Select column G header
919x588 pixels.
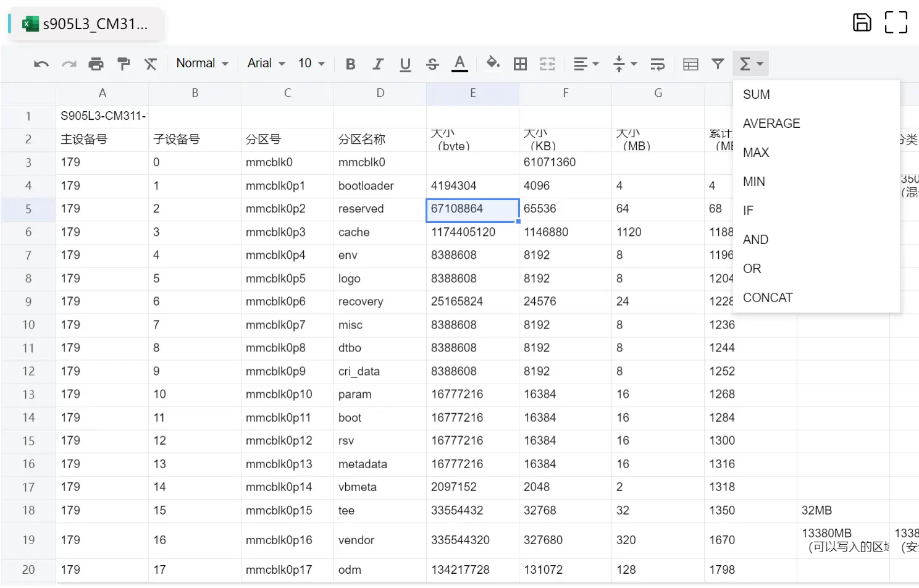(x=658, y=93)
